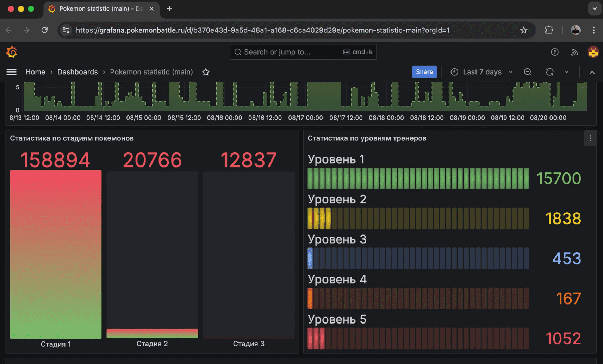Expand the auto-refresh interval dropdown

coord(567,72)
